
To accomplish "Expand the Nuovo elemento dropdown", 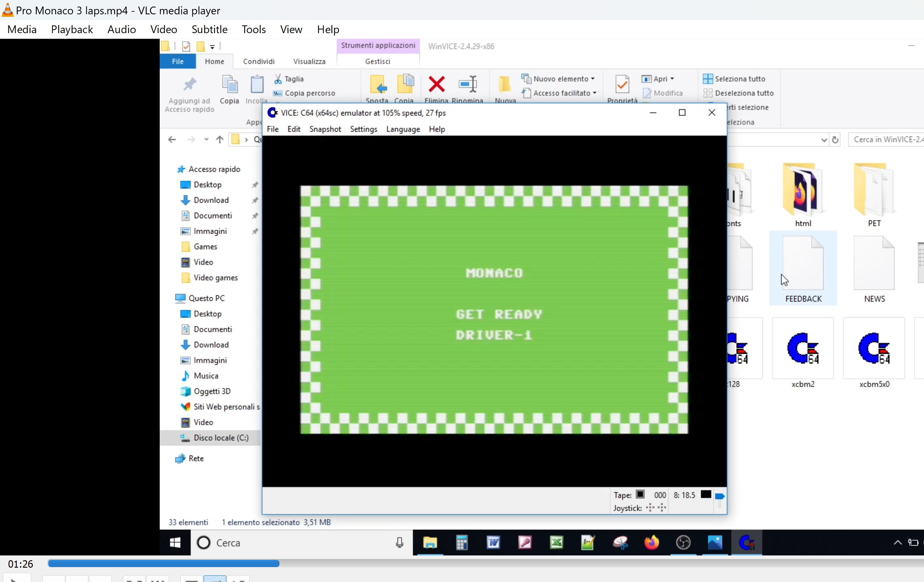I will (x=593, y=79).
